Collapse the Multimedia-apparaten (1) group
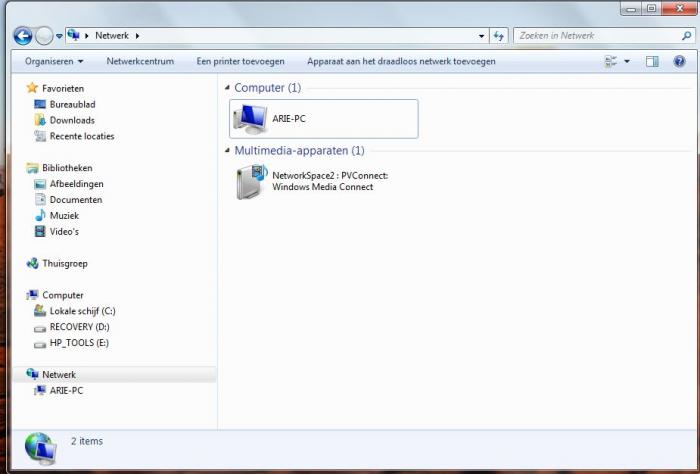Viewport: 700px width, 474px height. point(227,150)
